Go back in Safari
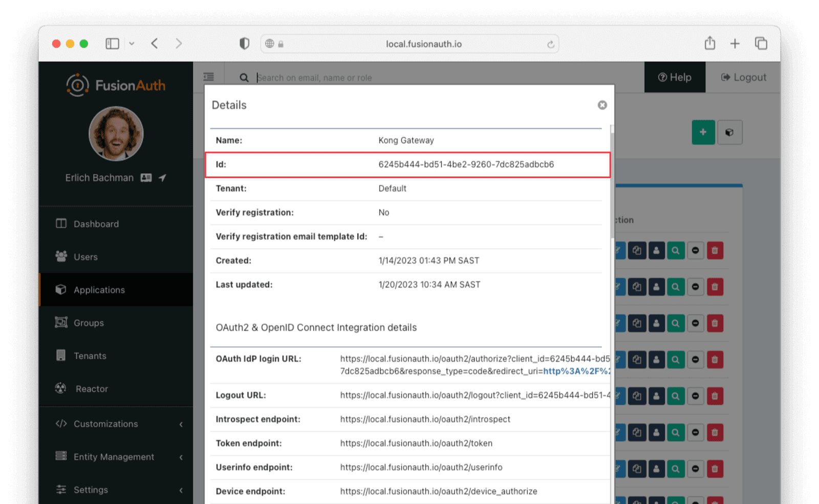The height and width of the screenshot is (504, 819). (x=155, y=43)
